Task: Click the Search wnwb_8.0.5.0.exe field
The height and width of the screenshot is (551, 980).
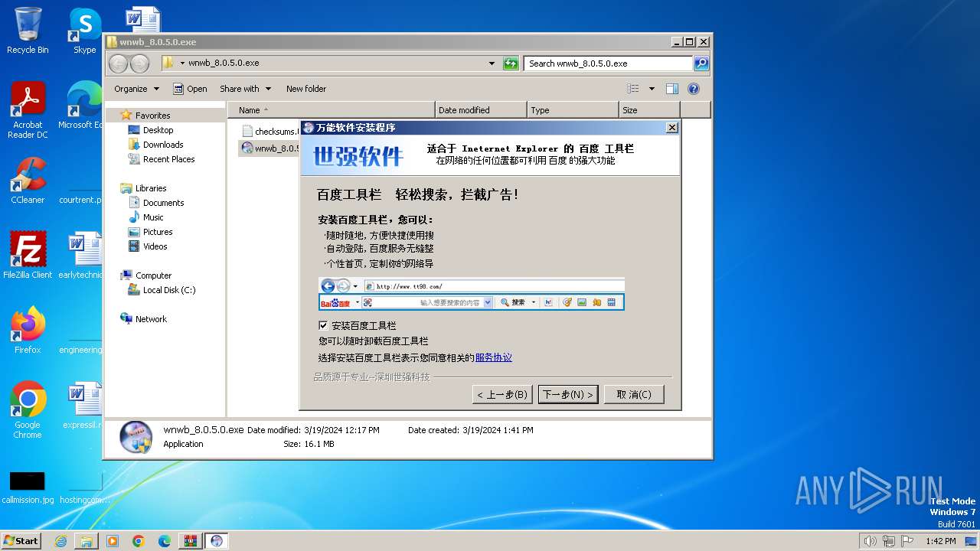Action: [x=609, y=64]
